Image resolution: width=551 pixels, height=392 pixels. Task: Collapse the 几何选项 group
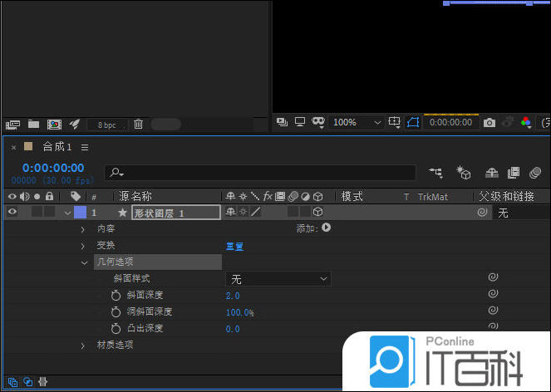click(x=83, y=262)
